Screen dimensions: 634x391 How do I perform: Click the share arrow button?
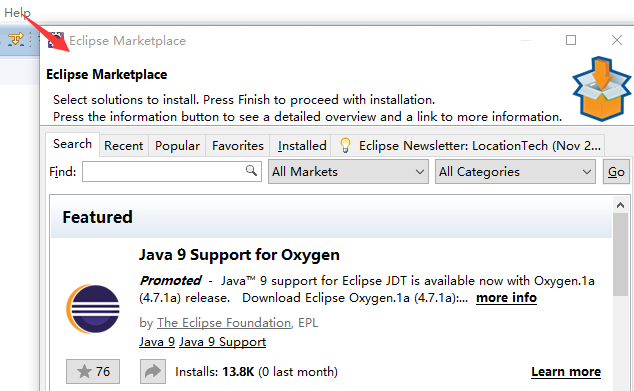point(153,371)
